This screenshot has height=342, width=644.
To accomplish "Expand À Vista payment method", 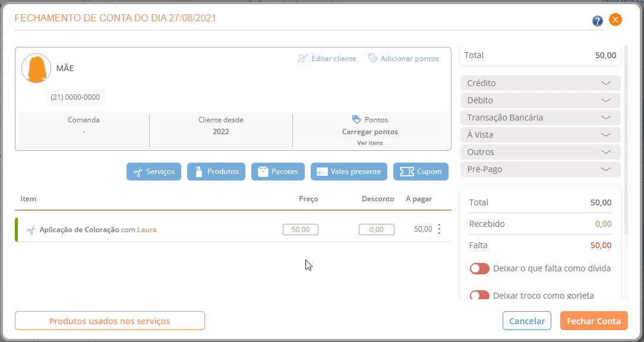I will click(540, 135).
